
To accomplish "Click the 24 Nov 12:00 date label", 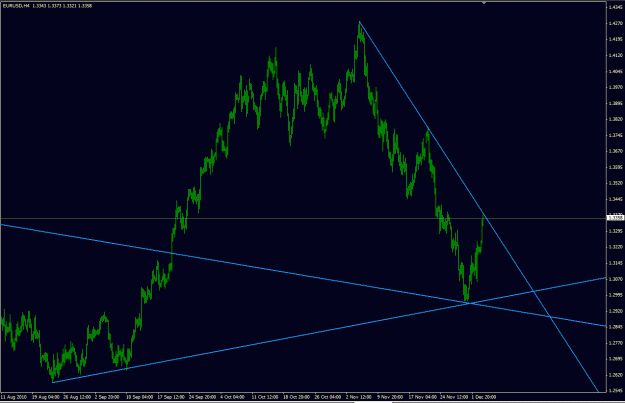I will click(454, 397).
